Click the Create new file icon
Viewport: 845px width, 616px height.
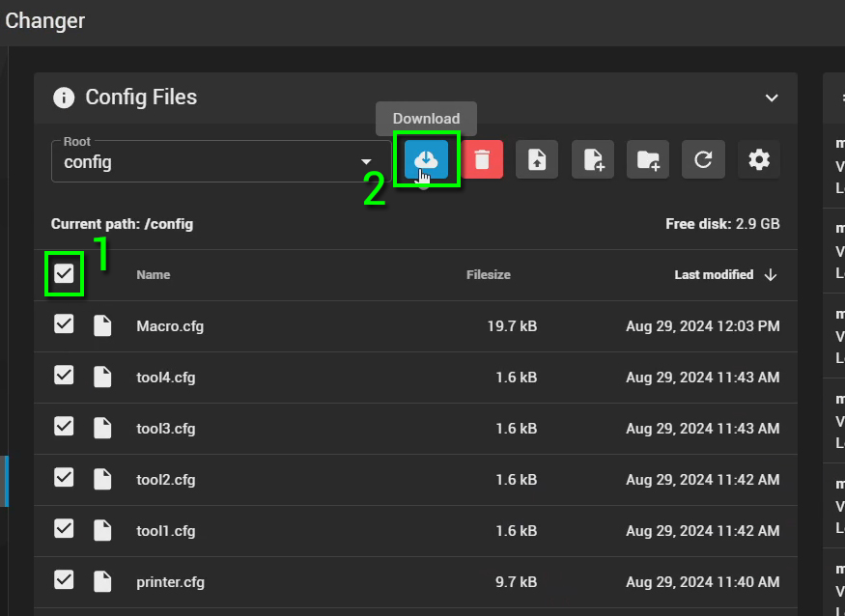pos(593,160)
